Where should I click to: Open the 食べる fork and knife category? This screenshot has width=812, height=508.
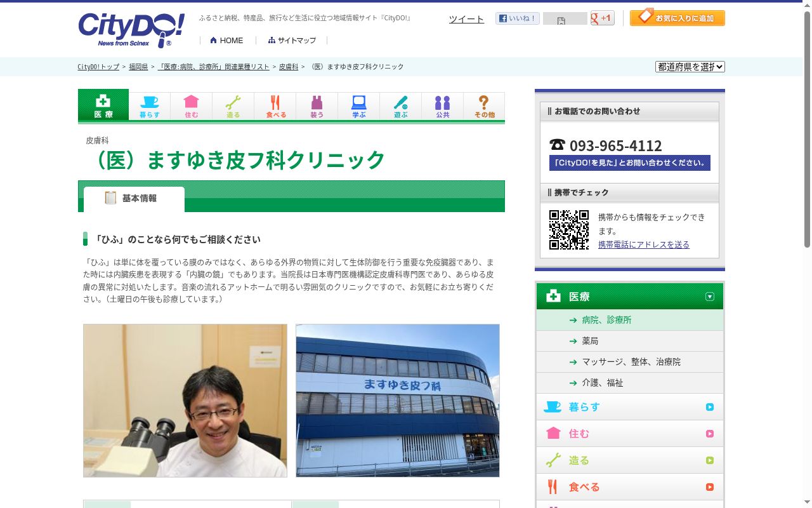275,106
